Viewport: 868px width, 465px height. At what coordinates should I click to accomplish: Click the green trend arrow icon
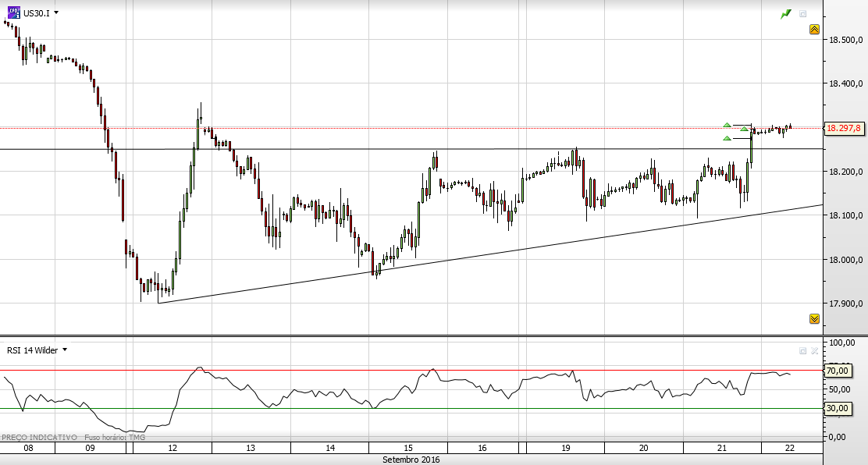[x=786, y=14]
